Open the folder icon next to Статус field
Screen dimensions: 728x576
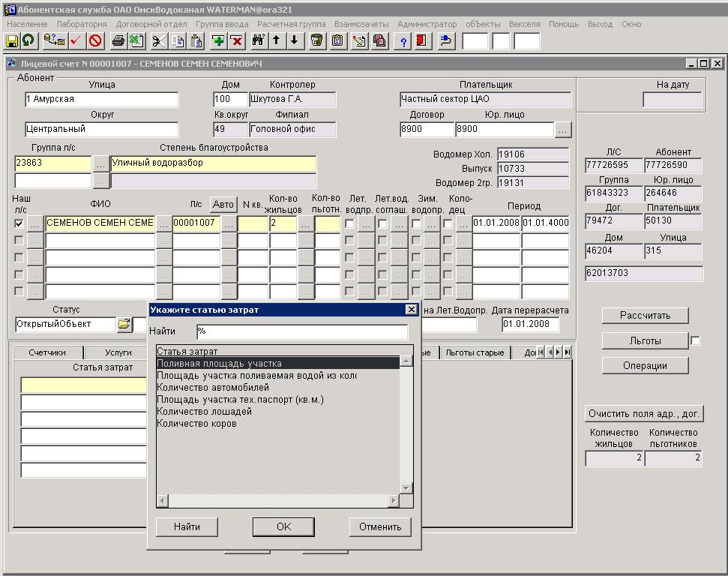[124, 325]
